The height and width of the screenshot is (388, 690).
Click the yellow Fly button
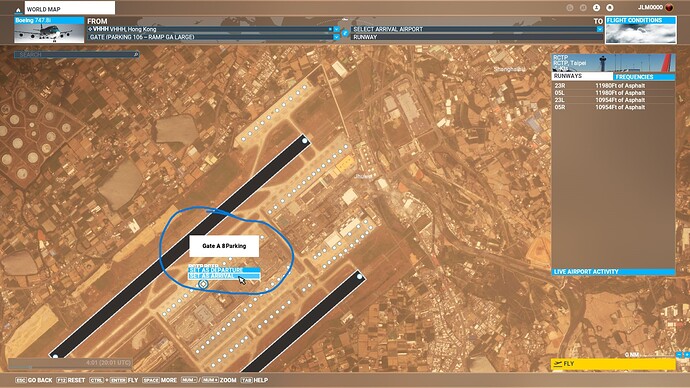pyautogui.click(x=613, y=364)
